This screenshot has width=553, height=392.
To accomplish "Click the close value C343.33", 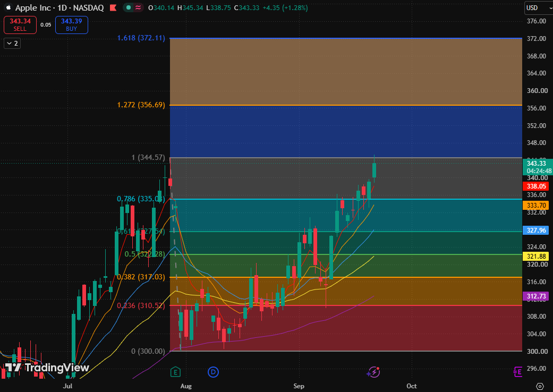I will tap(246, 8).
